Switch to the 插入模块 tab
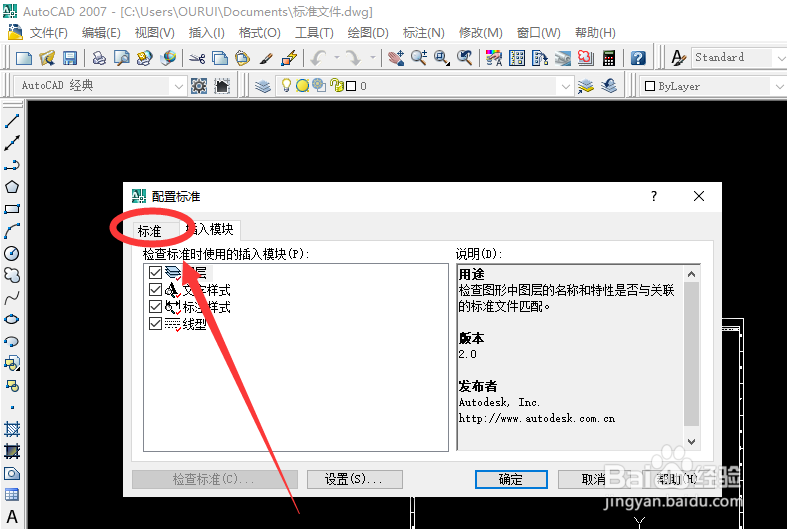 (210, 229)
